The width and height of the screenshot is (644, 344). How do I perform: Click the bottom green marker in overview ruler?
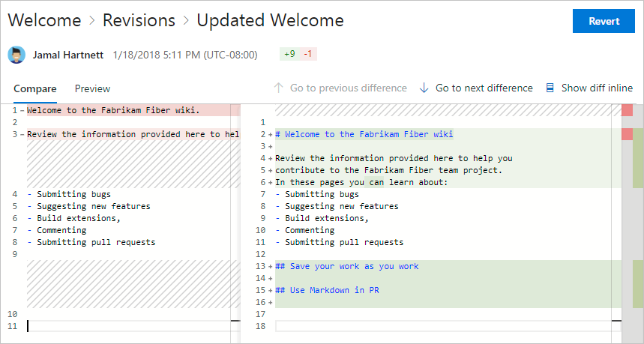[x=638, y=283]
